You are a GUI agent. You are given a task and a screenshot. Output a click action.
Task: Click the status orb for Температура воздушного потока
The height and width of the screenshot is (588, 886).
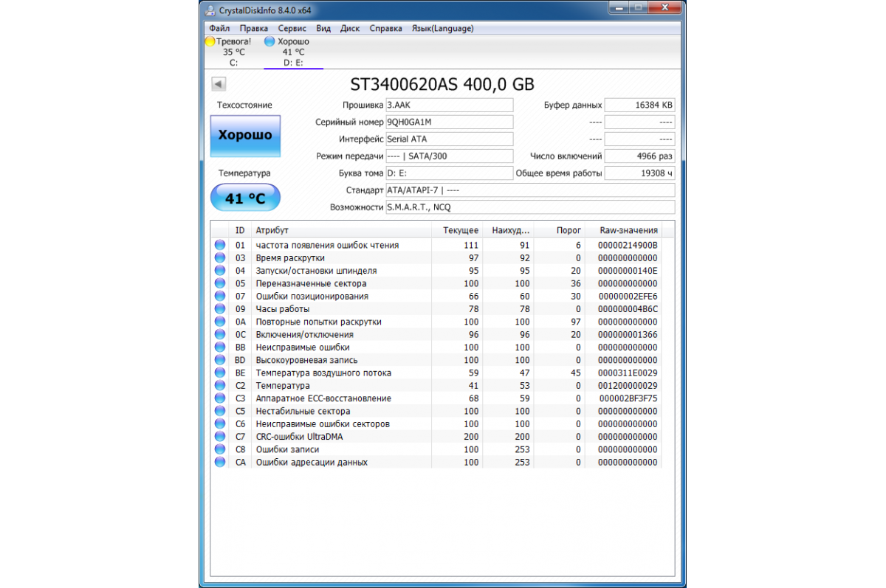pos(220,373)
